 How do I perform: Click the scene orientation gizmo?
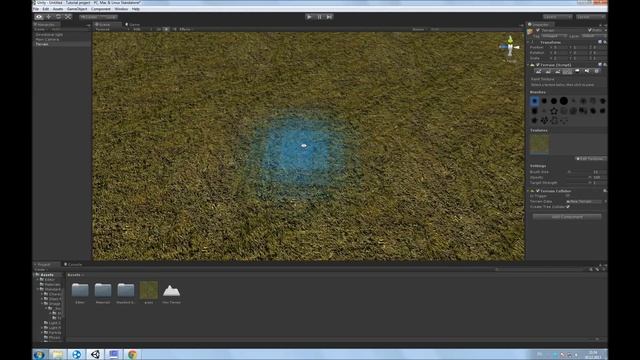[510, 47]
